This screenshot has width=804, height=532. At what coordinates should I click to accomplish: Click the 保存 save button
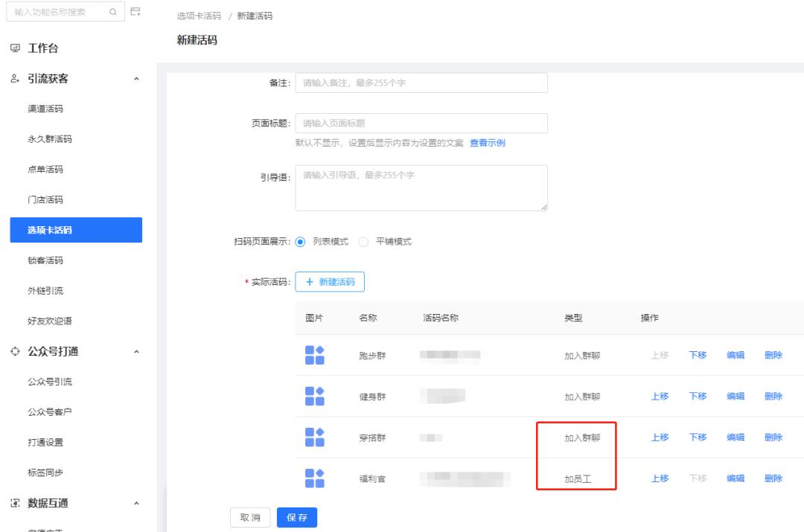click(297, 517)
